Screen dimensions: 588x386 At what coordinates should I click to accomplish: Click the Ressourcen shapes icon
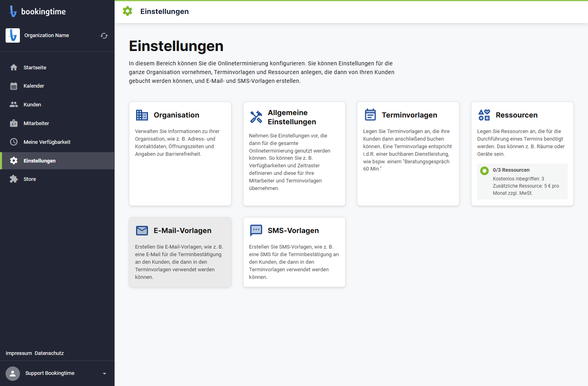click(484, 115)
